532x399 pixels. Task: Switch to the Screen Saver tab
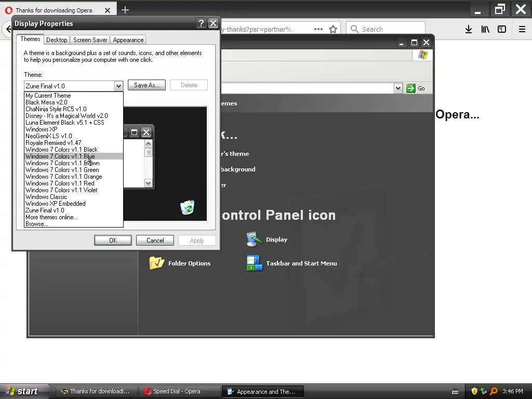tap(90, 39)
